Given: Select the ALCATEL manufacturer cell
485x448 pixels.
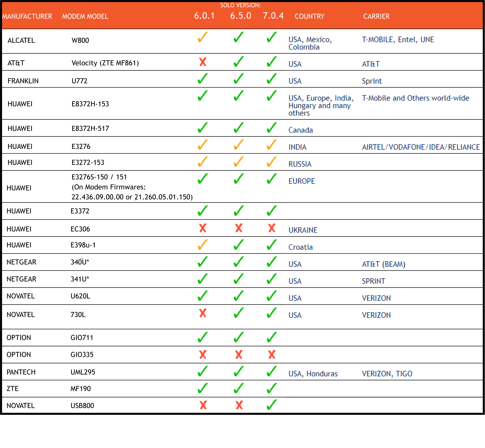Looking at the screenshot, I should [21, 40].
